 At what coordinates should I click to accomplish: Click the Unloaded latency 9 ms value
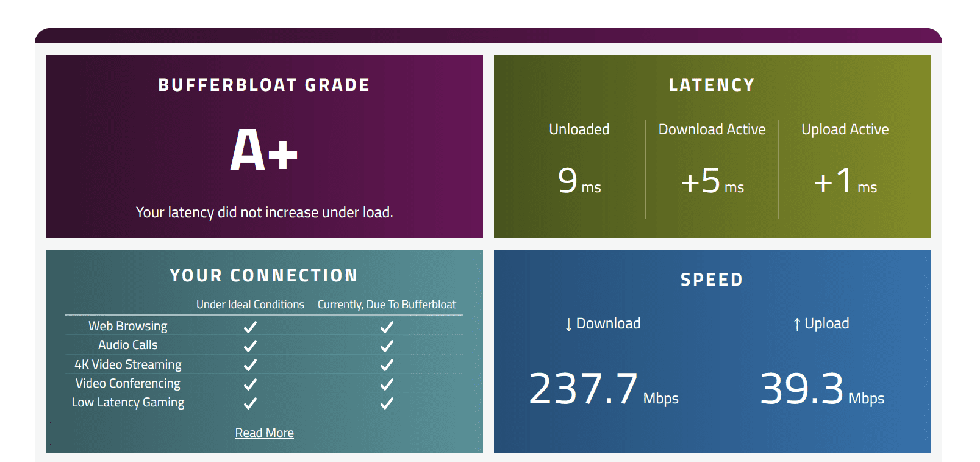579,181
